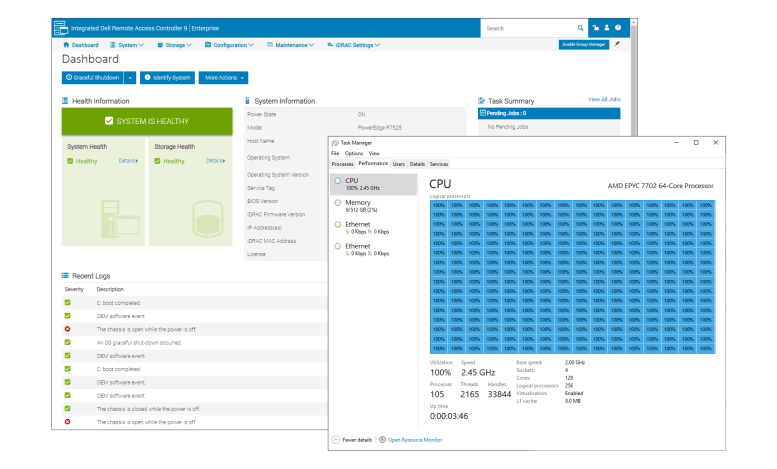
Task: Click the 'No Pending Jobs' text
Action: click(x=507, y=127)
